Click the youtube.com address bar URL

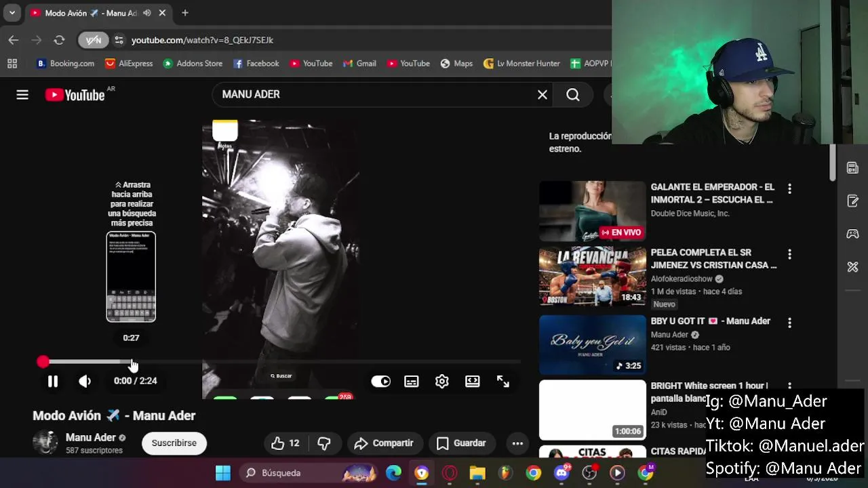[202, 40]
